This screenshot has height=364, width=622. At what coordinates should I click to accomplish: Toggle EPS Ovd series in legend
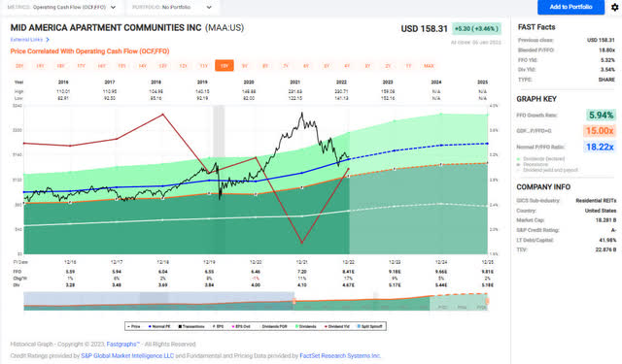point(242,326)
